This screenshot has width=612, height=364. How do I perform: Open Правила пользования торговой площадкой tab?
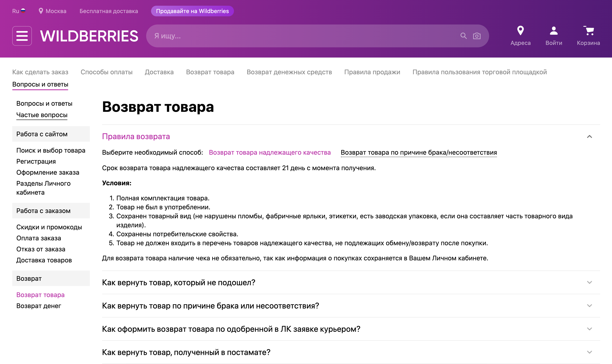pos(480,72)
